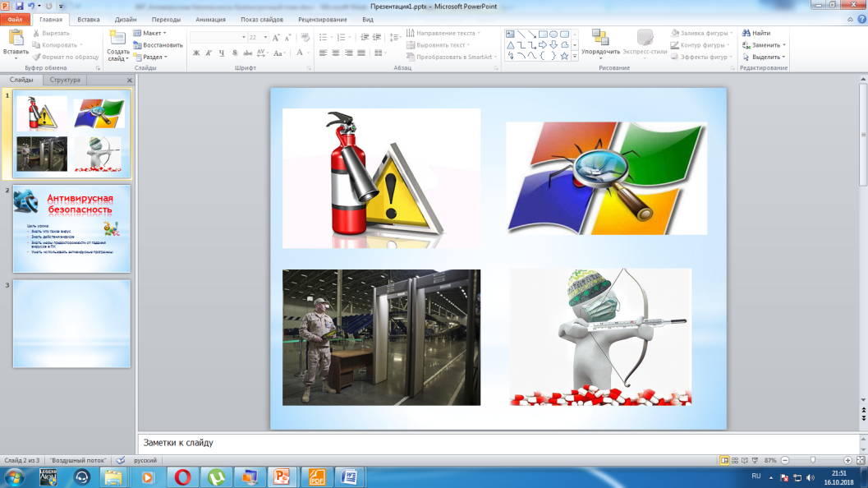Open Заменить (Replace) dropdown
The width and height of the screenshot is (868, 488).
[x=764, y=45]
